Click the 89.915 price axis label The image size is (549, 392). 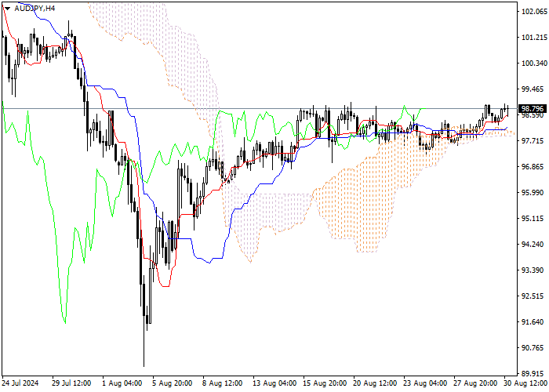coord(534,373)
